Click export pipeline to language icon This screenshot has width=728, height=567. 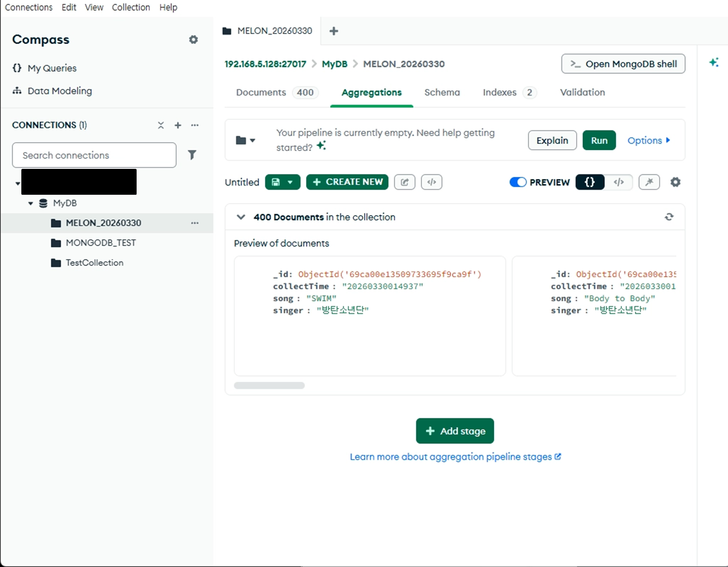pos(432,182)
